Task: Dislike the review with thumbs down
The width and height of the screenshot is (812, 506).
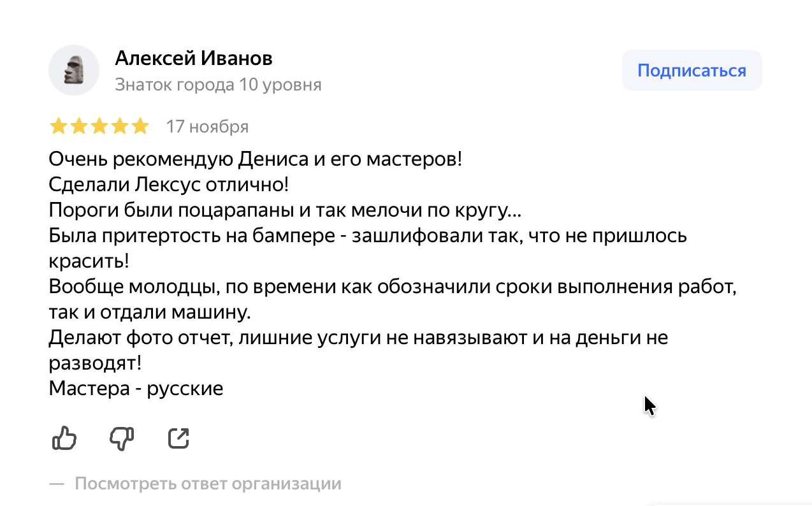Action: tap(122, 438)
